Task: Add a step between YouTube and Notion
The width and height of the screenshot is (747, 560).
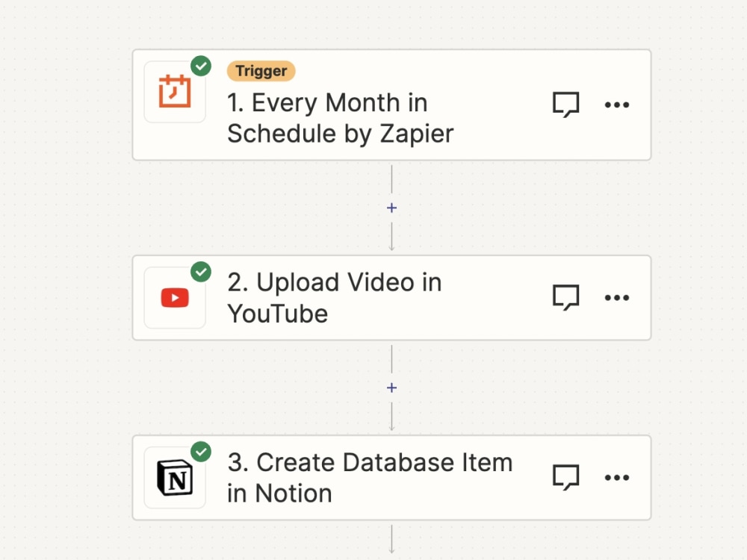Action: [391, 388]
